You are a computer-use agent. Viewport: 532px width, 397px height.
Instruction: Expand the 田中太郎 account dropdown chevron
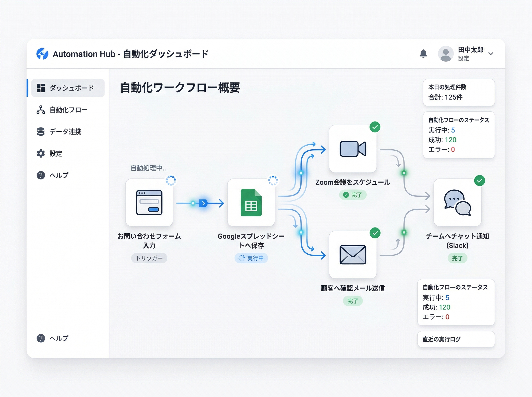(x=491, y=54)
